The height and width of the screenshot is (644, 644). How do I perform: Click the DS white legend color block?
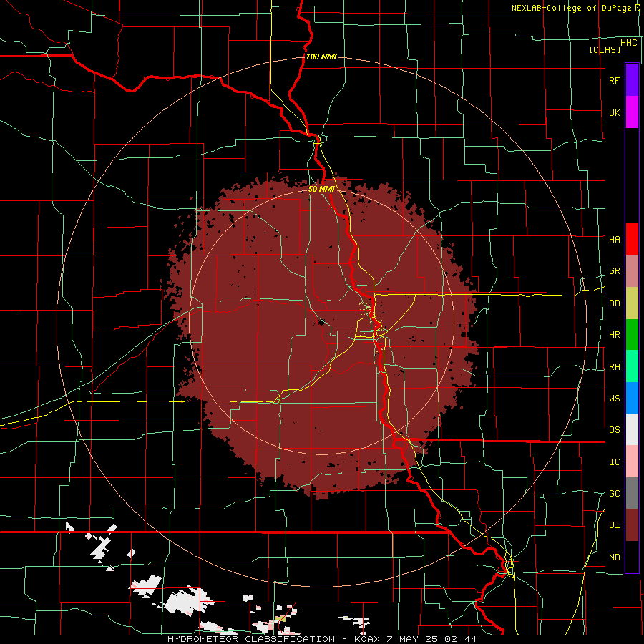632,429
